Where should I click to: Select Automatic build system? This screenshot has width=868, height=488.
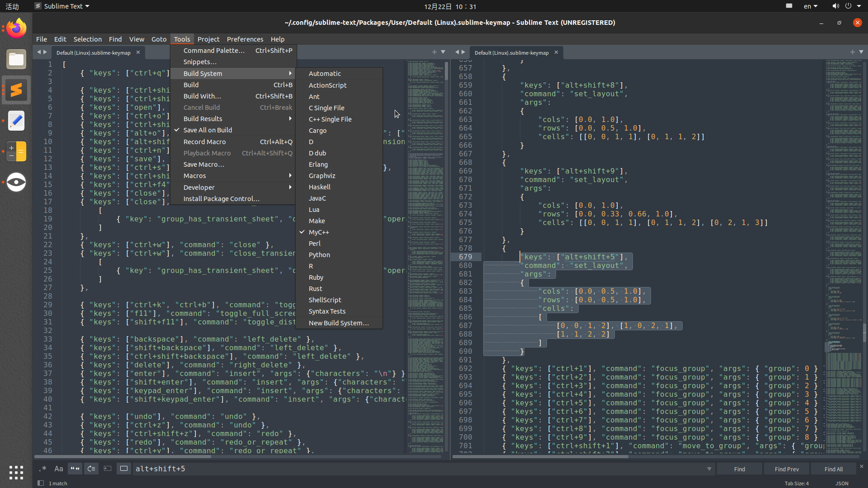tap(339, 74)
